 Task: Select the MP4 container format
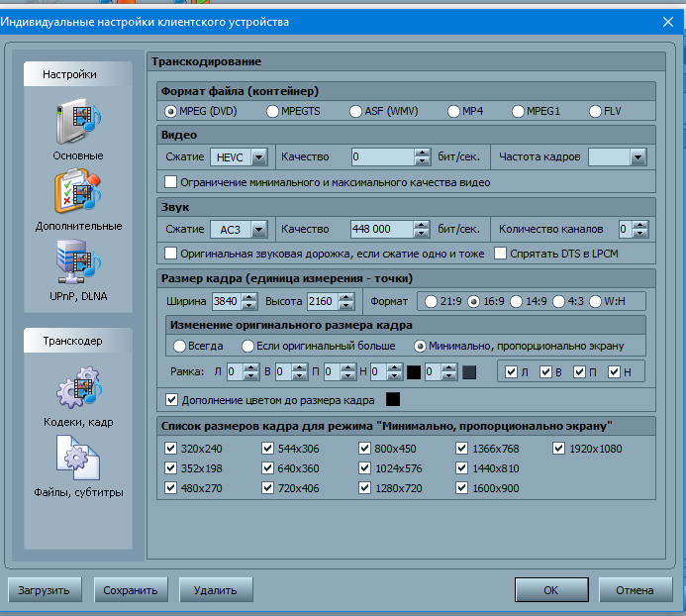click(454, 111)
